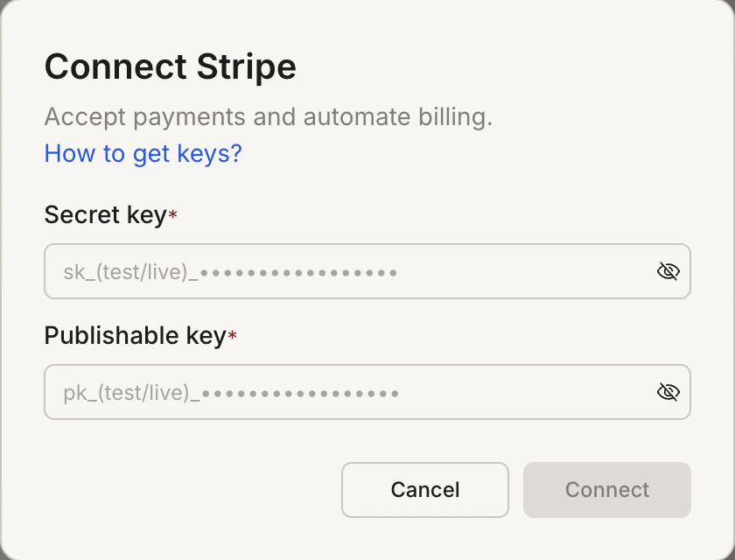Open the How to get keys help link

click(143, 153)
